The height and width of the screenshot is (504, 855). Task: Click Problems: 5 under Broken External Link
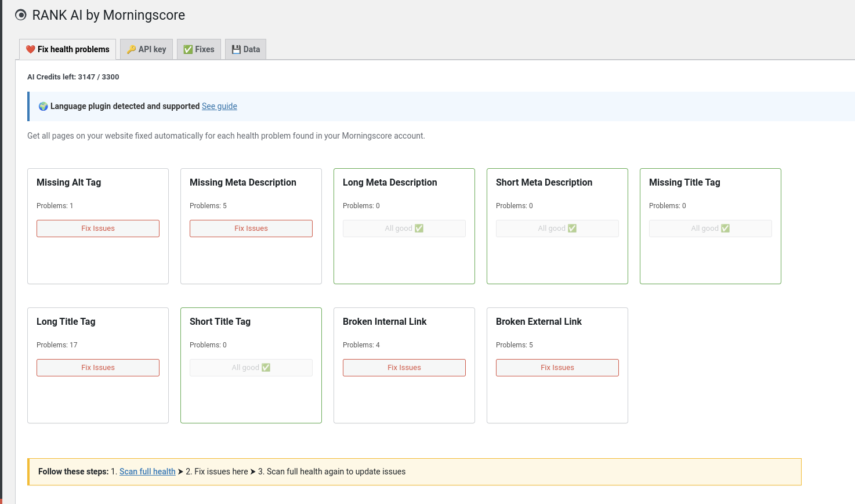pyautogui.click(x=515, y=345)
